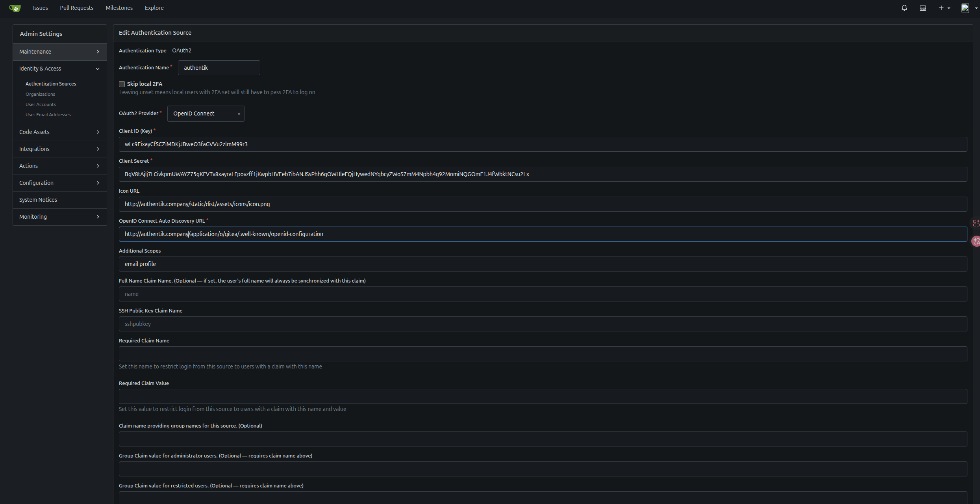Image resolution: width=980 pixels, height=504 pixels.
Task: Expand the Integrations section
Action: (59, 149)
